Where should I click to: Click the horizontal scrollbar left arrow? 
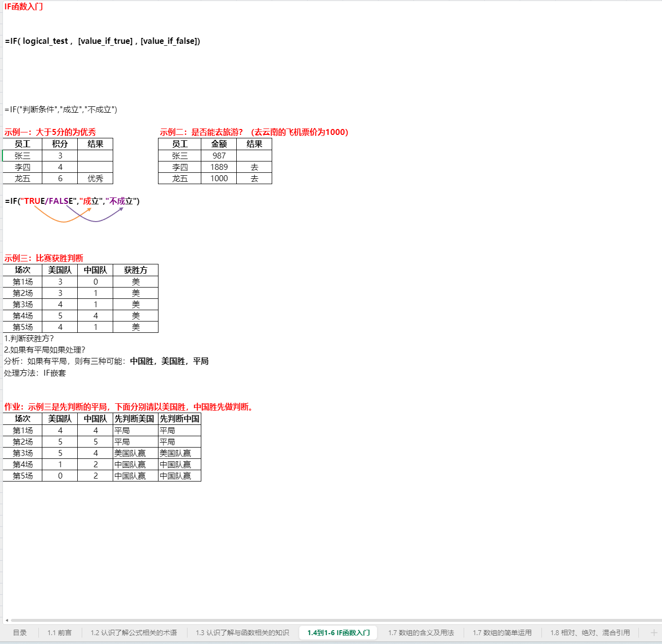coord(6,620)
